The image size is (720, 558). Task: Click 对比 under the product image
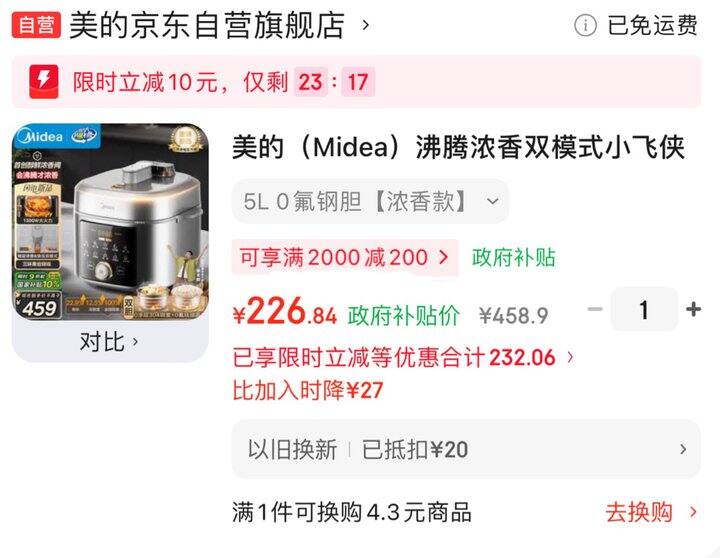[x=110, y=342]
